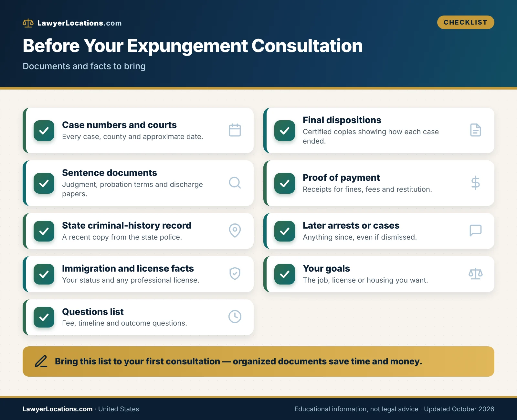Open the LawyerLocations.com header link
Screen dimensions: 517x420
click(x=79, y=23)
